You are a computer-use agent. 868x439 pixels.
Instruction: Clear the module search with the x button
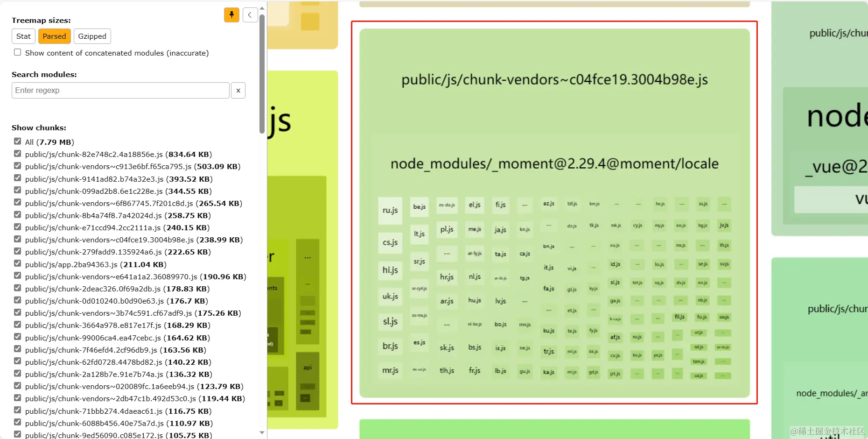(238, 91)
